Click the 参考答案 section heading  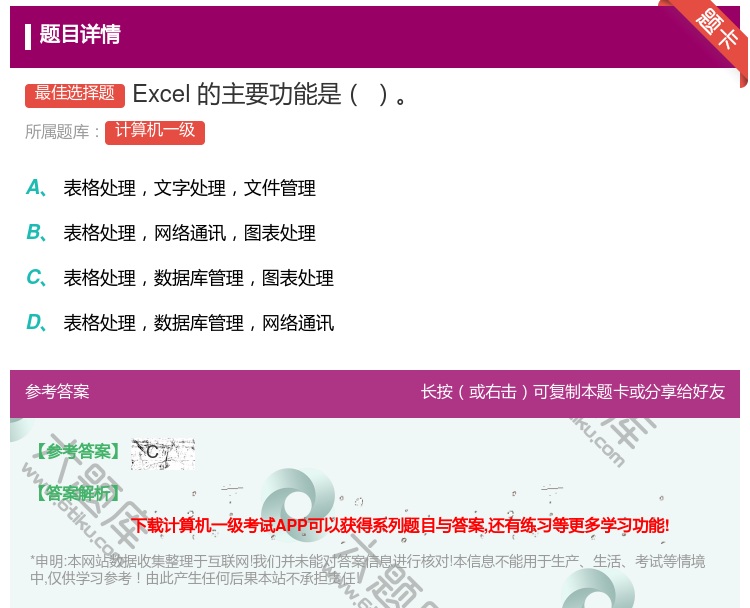tap(57, 392)
